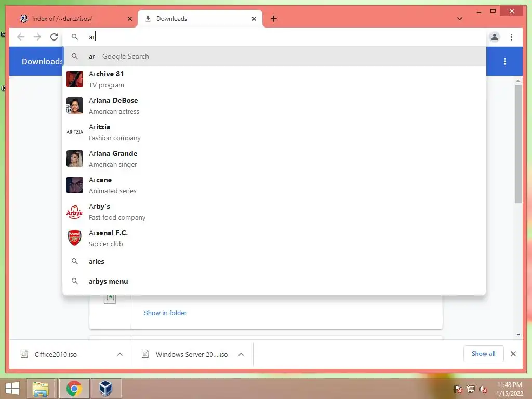
Task: Go back using the back arrow
Action: pyautogui.click(x=21, y=37)
